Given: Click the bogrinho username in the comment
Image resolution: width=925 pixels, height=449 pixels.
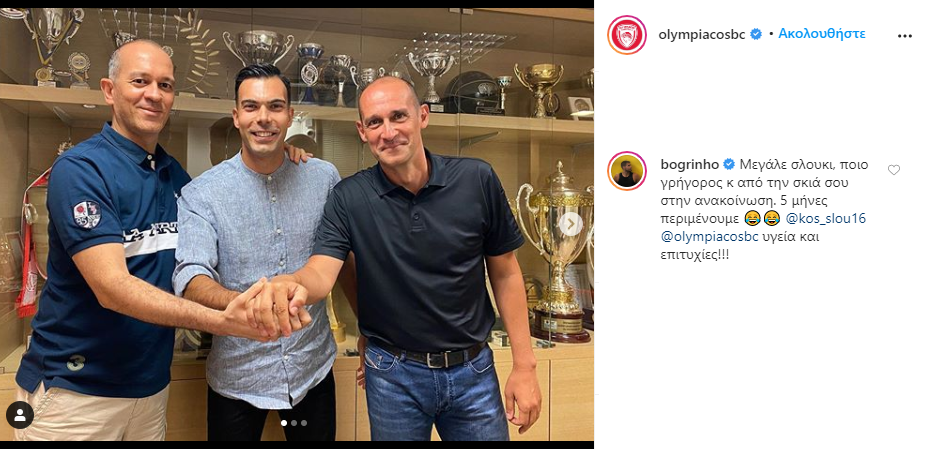Looking at the screenshot, I should (x=690, y=165).
